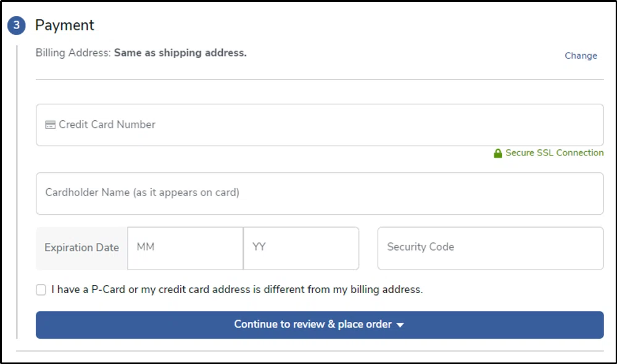Select the Security Code field
This screenshot has height=364, width=617.
click(490, 248)
